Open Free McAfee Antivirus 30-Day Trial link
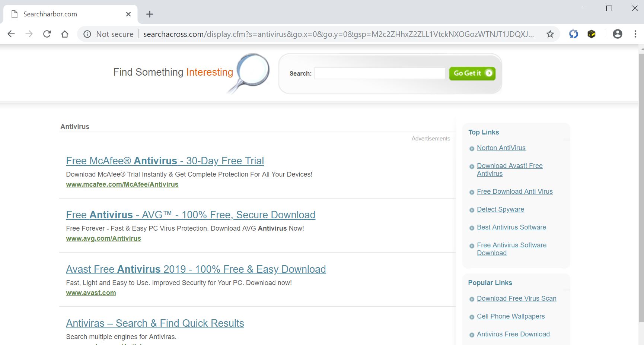The width and height of the screenshot is (644, 345). pyautogui.click(x=165, y=161)
